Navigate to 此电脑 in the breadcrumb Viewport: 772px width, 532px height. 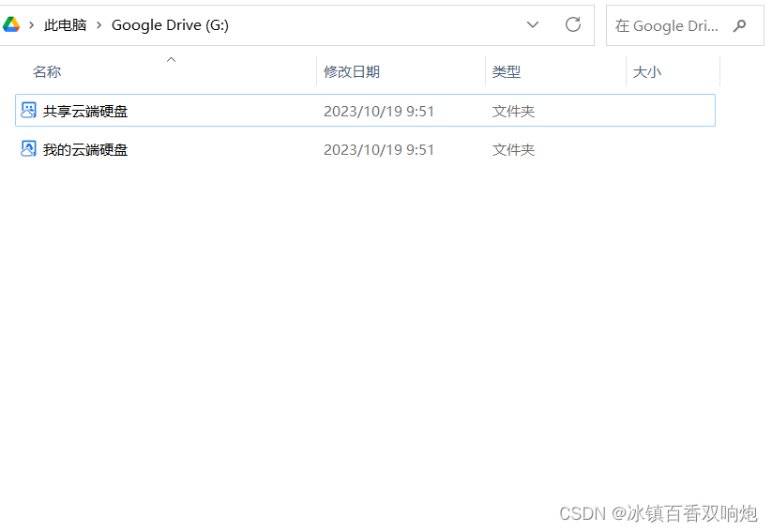[x=65, y=25]
